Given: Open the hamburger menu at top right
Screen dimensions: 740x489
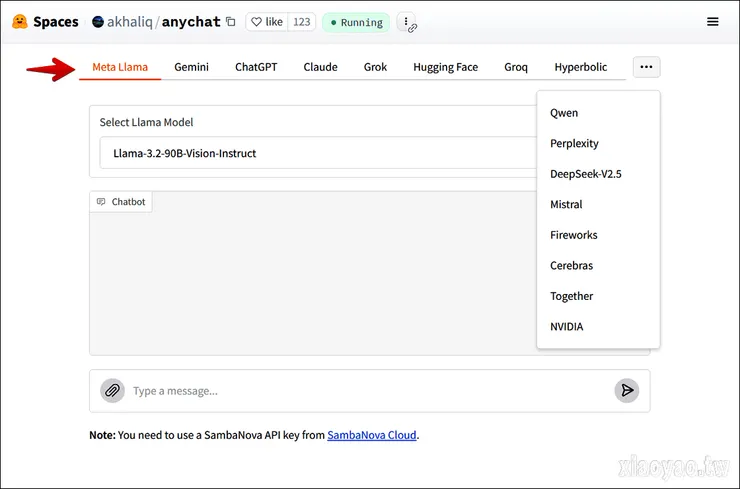Looking at the screenshot, I should tap(712, 22).
